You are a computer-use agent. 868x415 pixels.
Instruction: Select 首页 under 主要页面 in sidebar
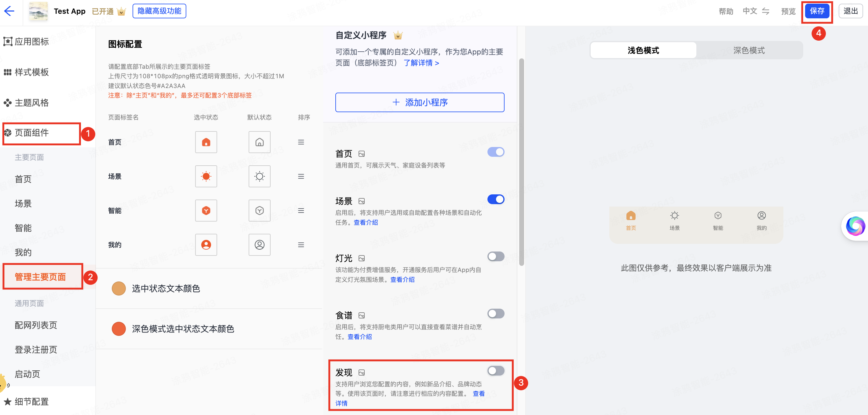(23, 179)
